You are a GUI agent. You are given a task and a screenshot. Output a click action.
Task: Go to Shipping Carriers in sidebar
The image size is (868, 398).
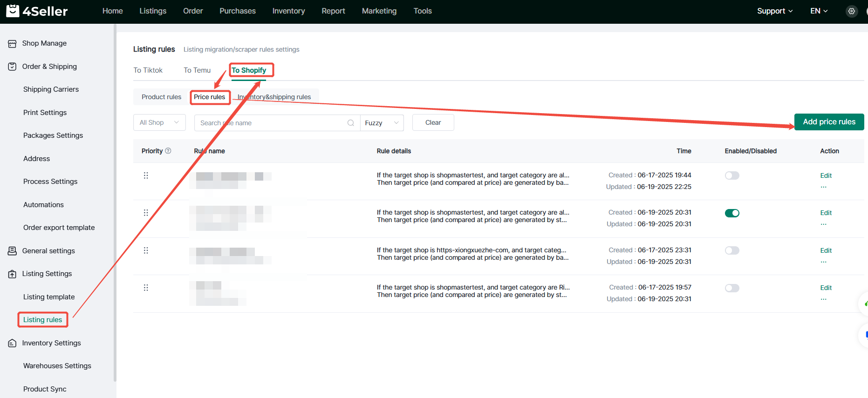51,89
